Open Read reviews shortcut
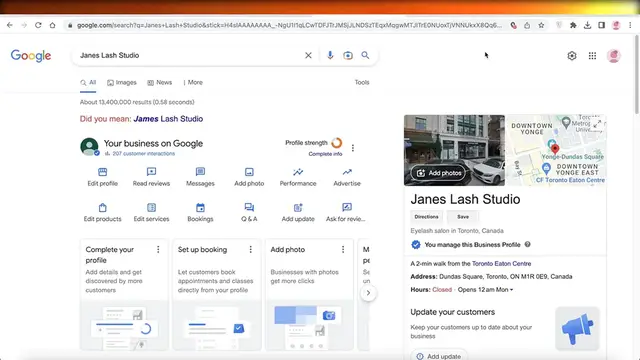The height and width of the screenshot is (360, 640). (x=151, y=177)
